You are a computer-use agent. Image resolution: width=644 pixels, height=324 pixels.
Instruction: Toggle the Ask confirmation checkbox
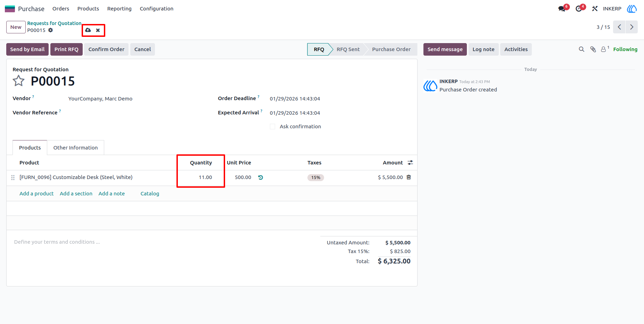pyautogui.click(x=272, y=127)
